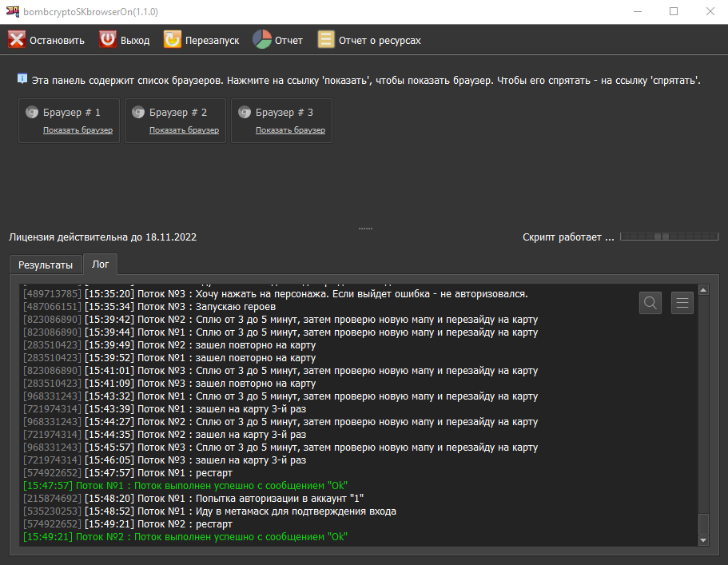Switch to the Результаты tab
The width and height of the screenshot is (728, 565).
pyautogui.click(x=46, y=265)
